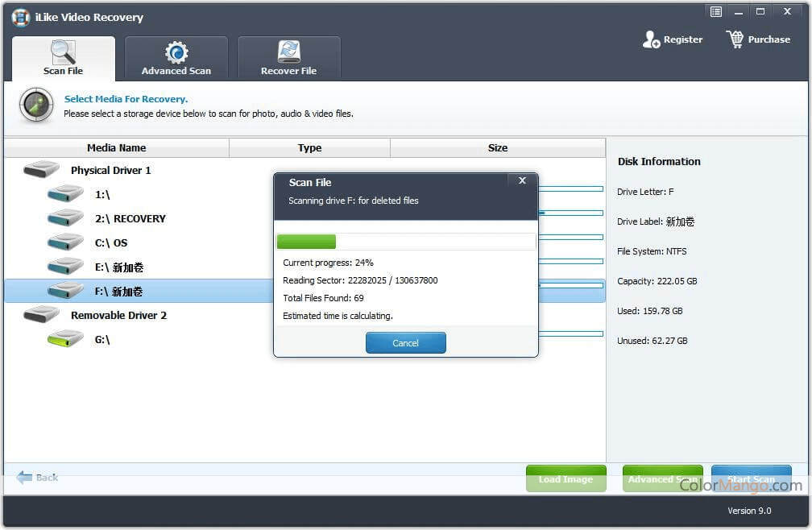Click 'Scanning drive F: for deleted files' text
Image resolution: width=812 pixels, height=530 pixels.
coord(354,201)
